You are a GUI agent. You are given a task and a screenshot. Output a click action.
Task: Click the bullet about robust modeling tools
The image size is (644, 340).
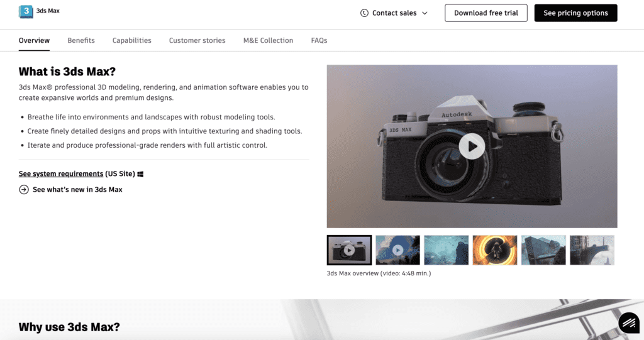tap(151, 117)
